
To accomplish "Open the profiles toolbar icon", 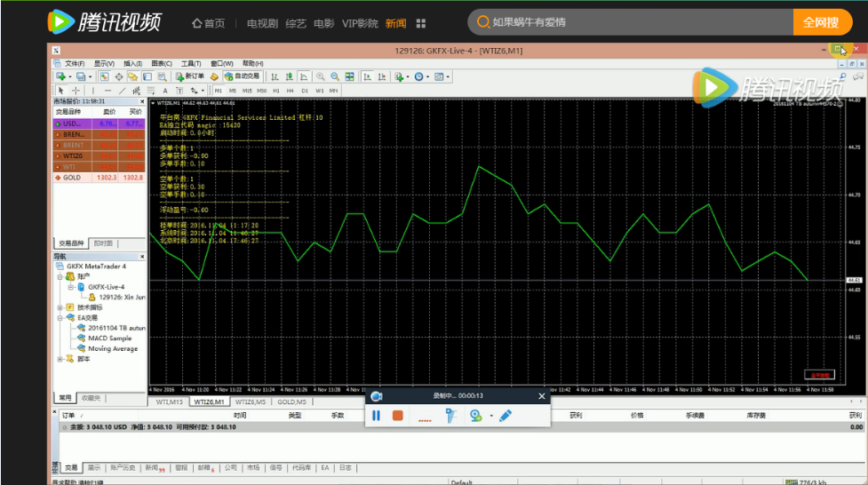I will pos(81,76).
